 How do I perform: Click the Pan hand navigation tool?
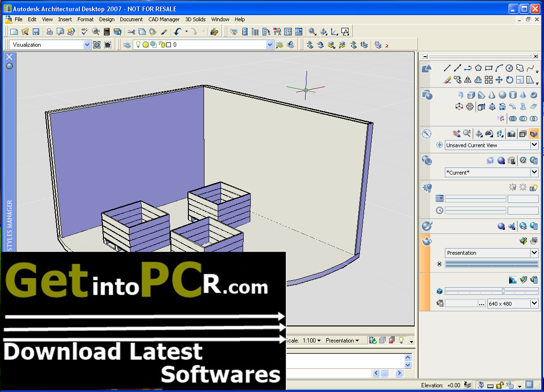coord(457,133)
